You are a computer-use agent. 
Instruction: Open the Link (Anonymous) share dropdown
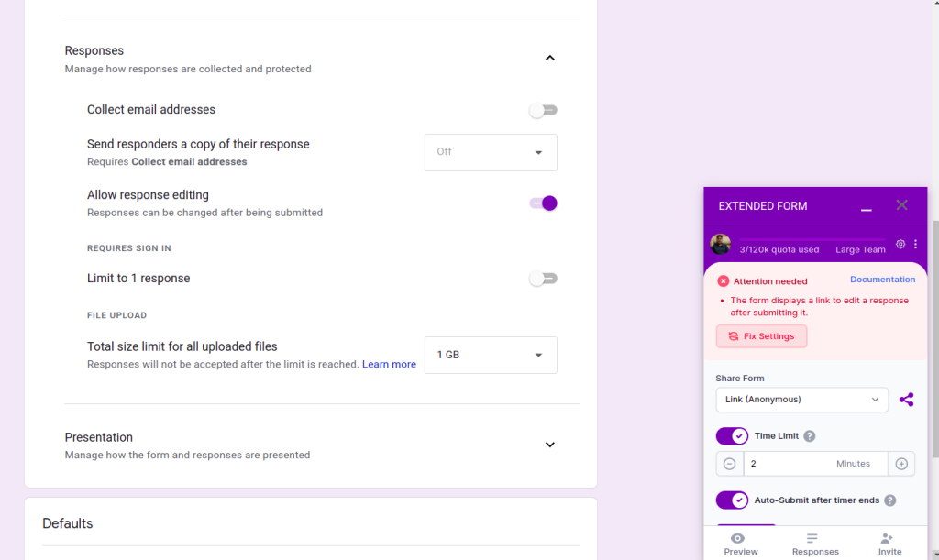pyautogui.click(x=801, y=400)
